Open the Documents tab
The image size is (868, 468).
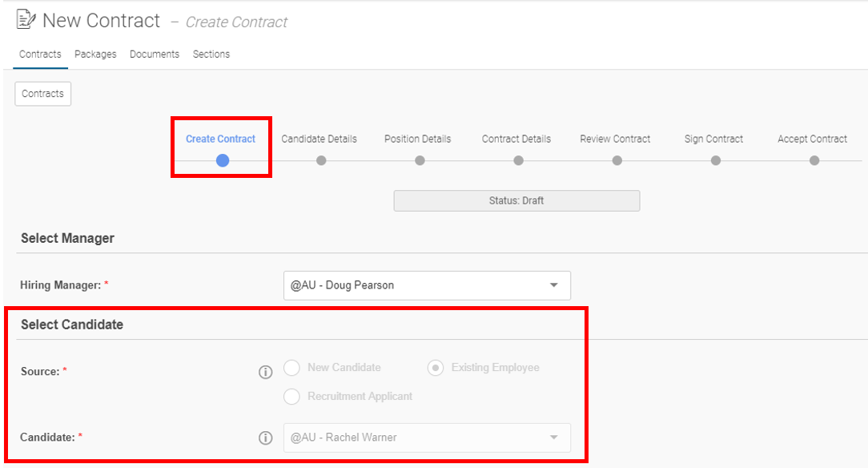[x=155, y=54]
